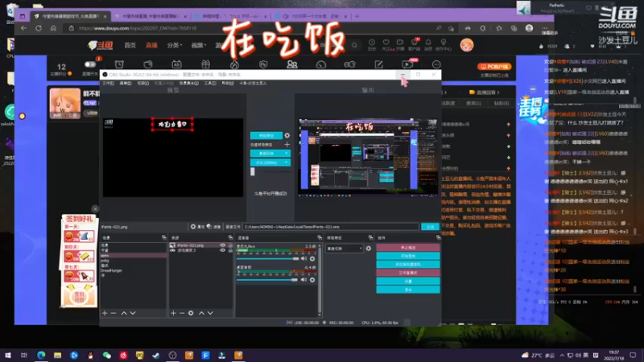Open OBS View menu
Viewport: 644px width, 362px height.
[x=142, y=83]
